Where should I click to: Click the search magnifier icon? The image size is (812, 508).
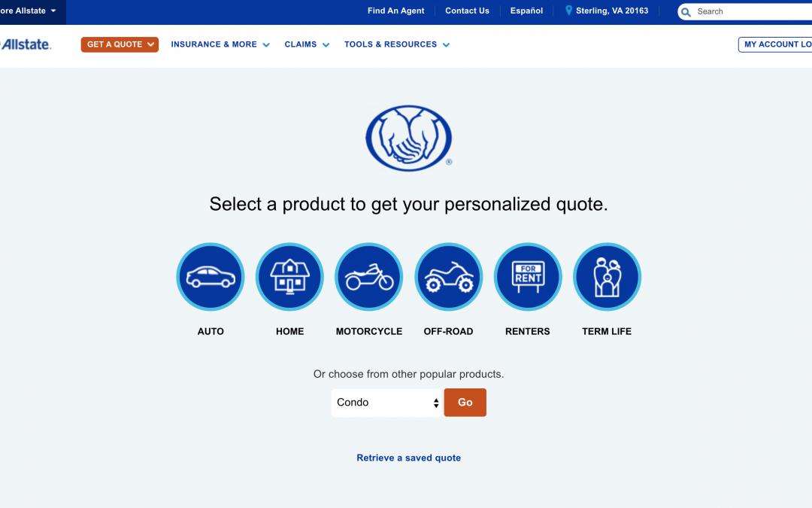coord(686,12)
